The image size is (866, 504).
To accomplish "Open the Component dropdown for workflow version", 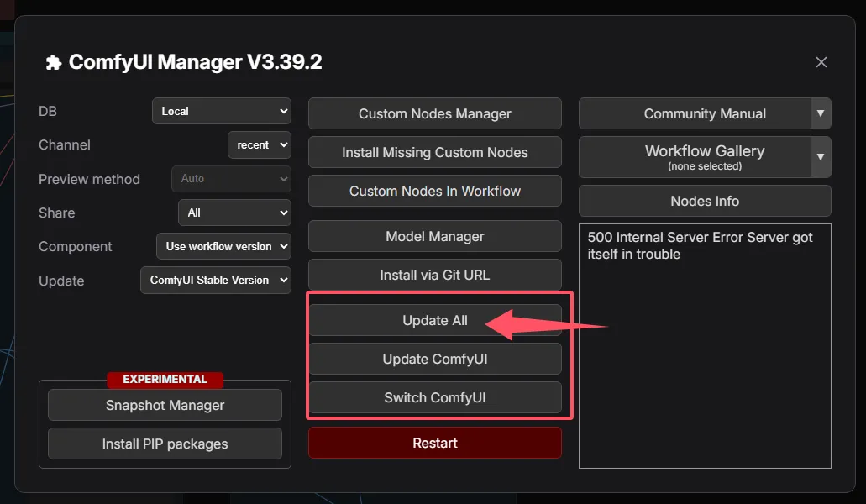I will tap(223, 246).
